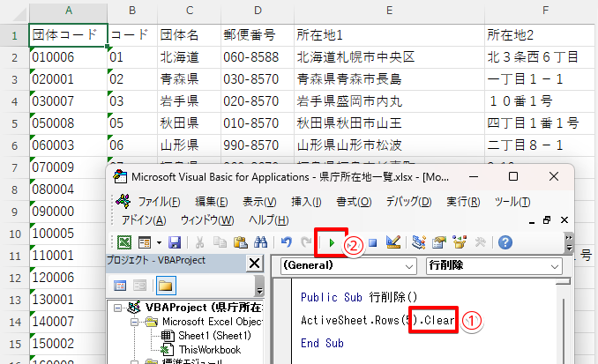Viewport: 598px width, 364px height.
Task: Click the Toolbox hammer-wrench icon
Action: click(480, 242)
